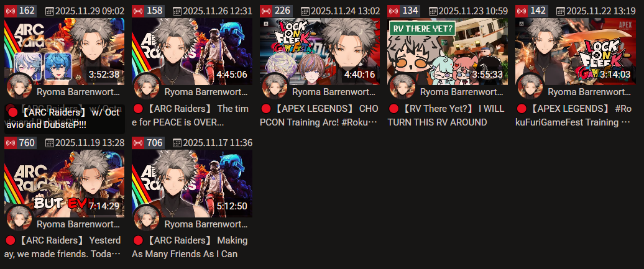Click the 5:12:50 duration badge
The image size is (644, 269).
(232, 206)
